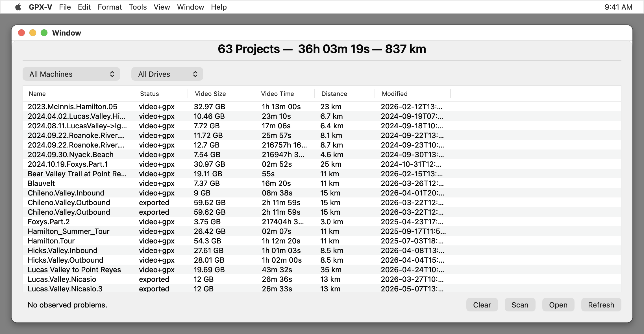Open the GPX-V application menu
This screenshot has width=644, height=334.
click(x=40, y=7)
